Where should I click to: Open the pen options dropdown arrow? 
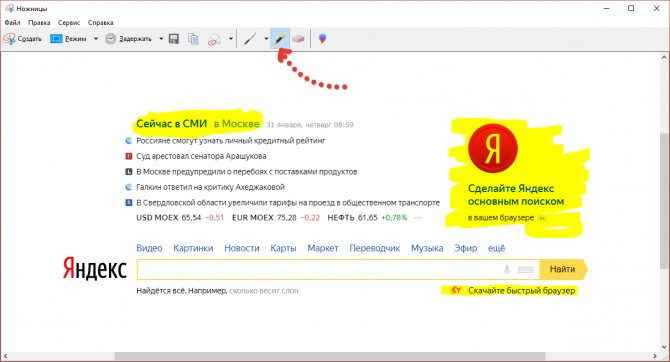point(266,39)
